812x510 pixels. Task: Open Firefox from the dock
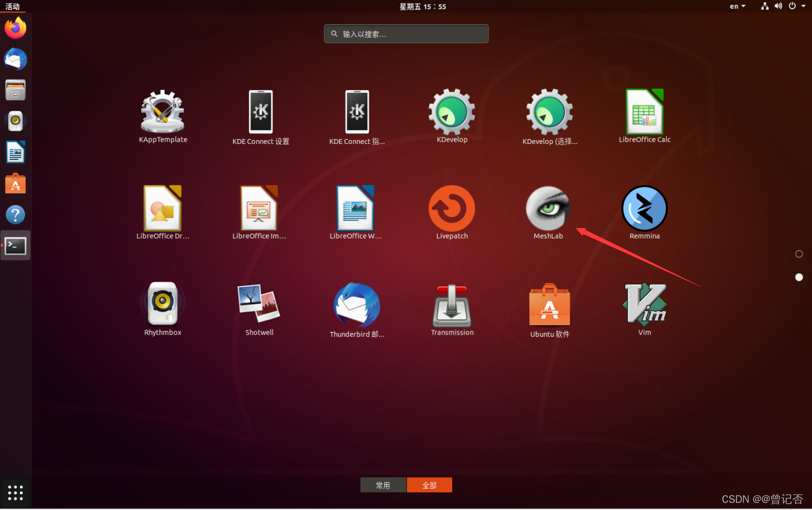point(15,28)
